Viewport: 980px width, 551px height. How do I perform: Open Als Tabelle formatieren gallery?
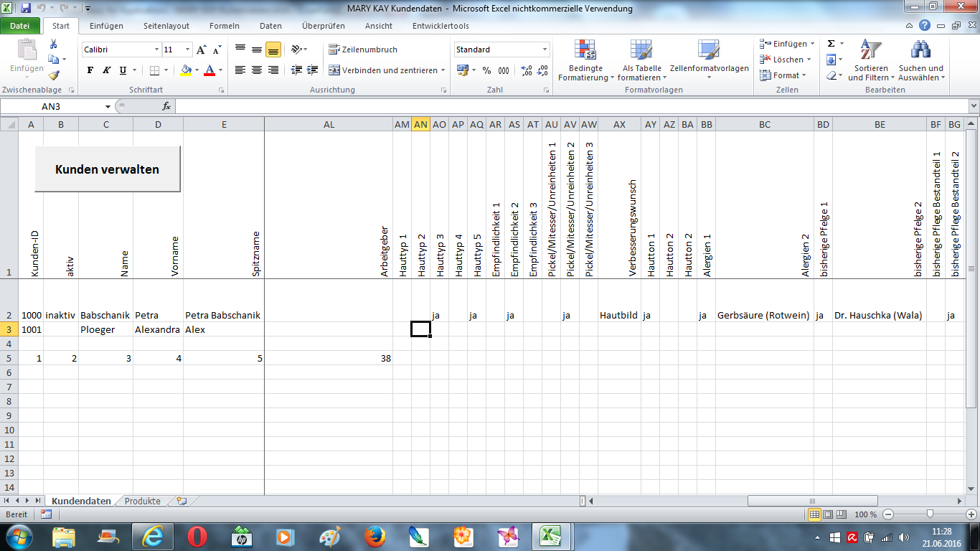641,60
